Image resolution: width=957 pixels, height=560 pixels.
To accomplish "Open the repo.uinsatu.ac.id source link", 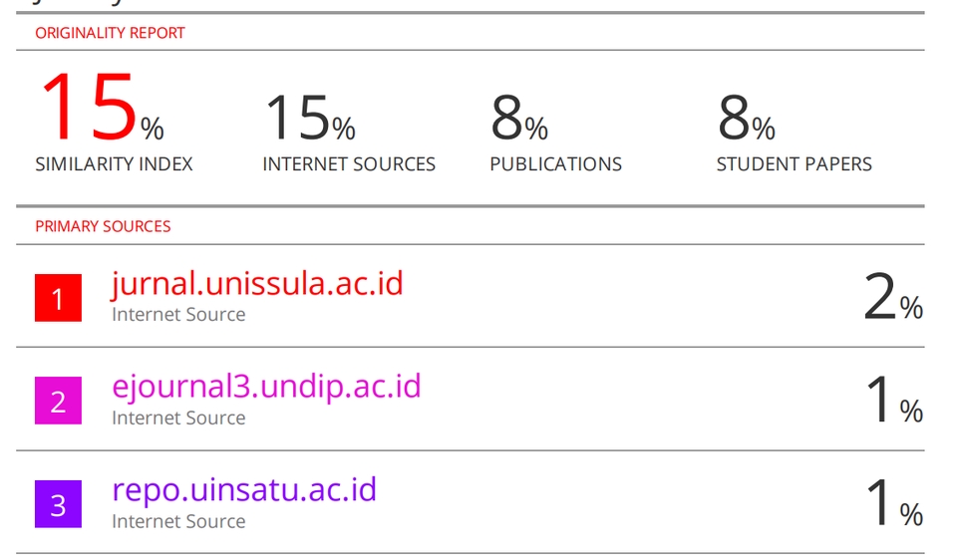I will pyautogui.click(x=244, y=490).
